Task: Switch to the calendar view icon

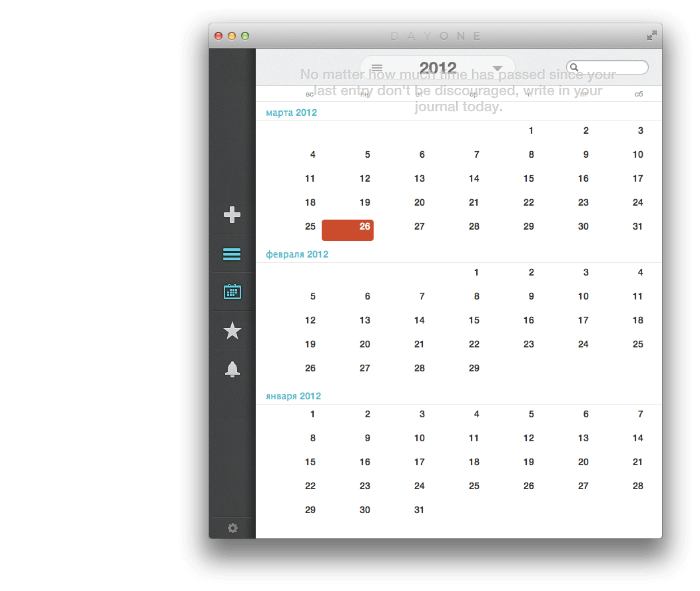Action: pos(232,292)
